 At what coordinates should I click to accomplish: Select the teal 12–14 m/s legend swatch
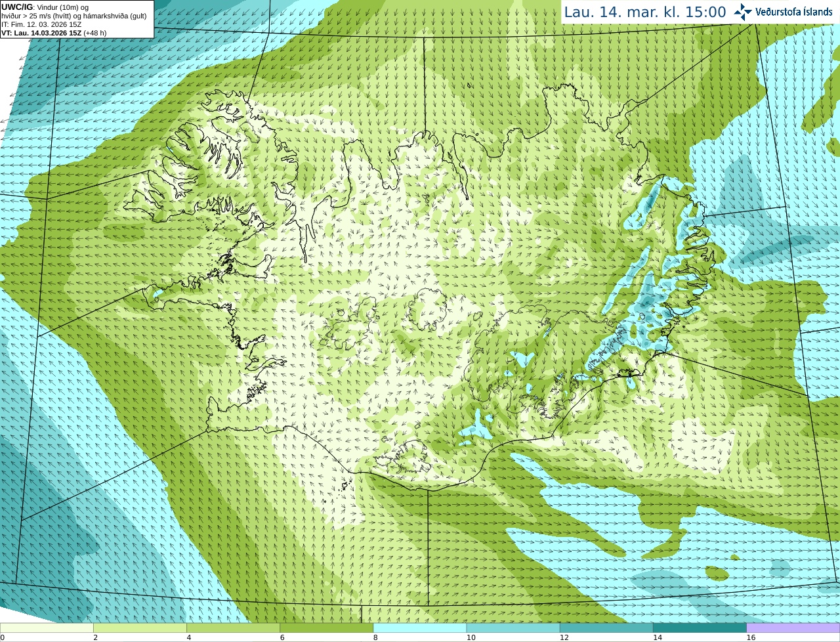[x=606, y=628]
